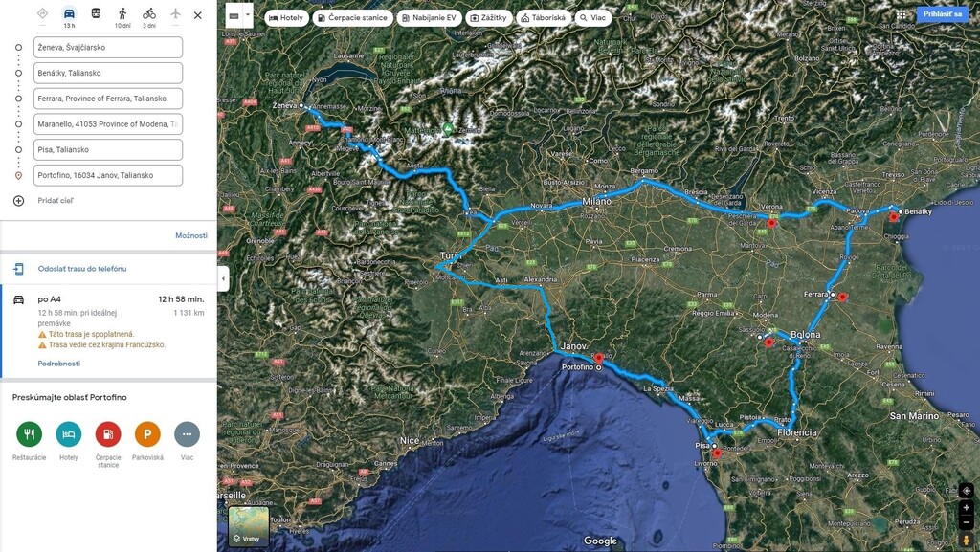This screenshot has width=980, height=552.
Task: Click the Prihlásiť sa button
Action: click(942, 14)
